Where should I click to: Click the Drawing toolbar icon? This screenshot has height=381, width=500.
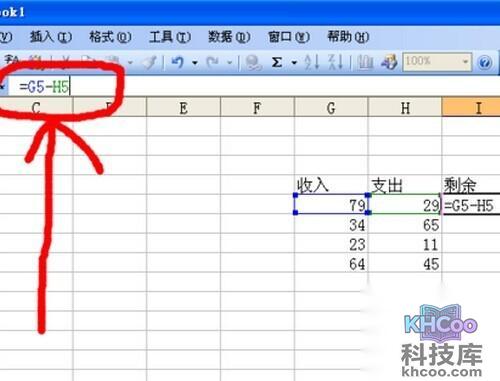pos(389,62)
